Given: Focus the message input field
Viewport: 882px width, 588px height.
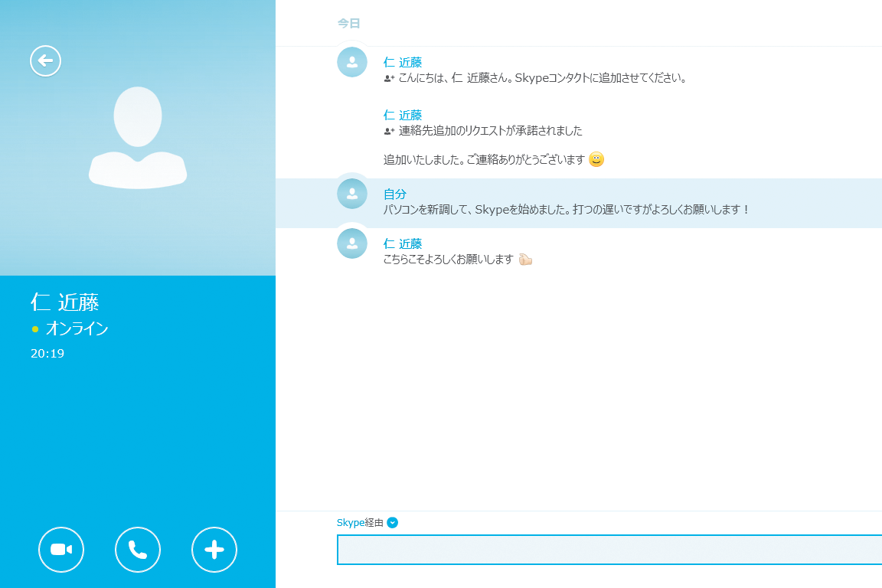Looking at the screenshot, I should [609, 550].
